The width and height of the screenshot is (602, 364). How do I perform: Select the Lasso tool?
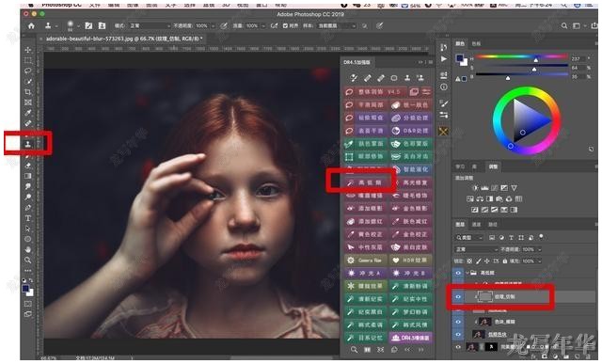tap(28, 71)
